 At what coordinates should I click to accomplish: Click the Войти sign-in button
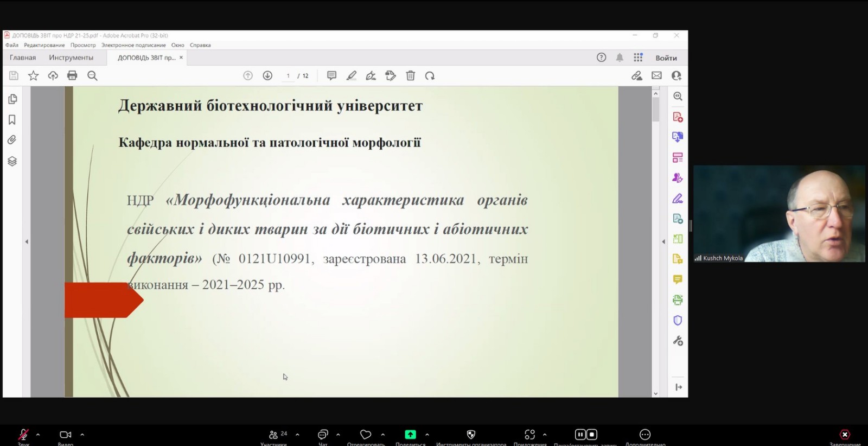point(666,58)
